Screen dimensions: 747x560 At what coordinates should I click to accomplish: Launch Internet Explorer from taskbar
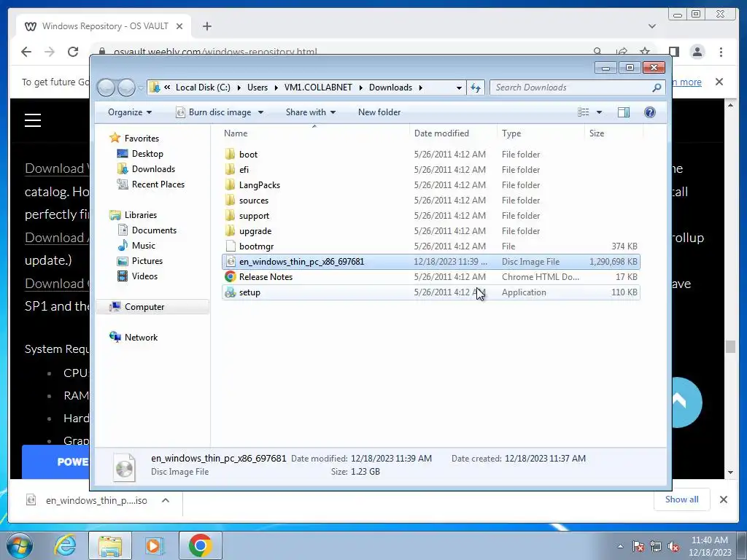click(65, 545)
